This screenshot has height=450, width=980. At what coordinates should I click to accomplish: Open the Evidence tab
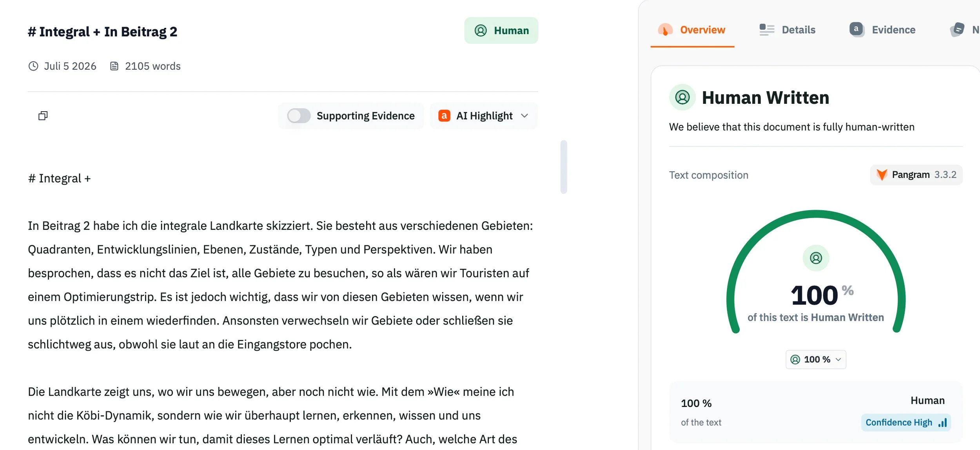(x=882, y=30)
